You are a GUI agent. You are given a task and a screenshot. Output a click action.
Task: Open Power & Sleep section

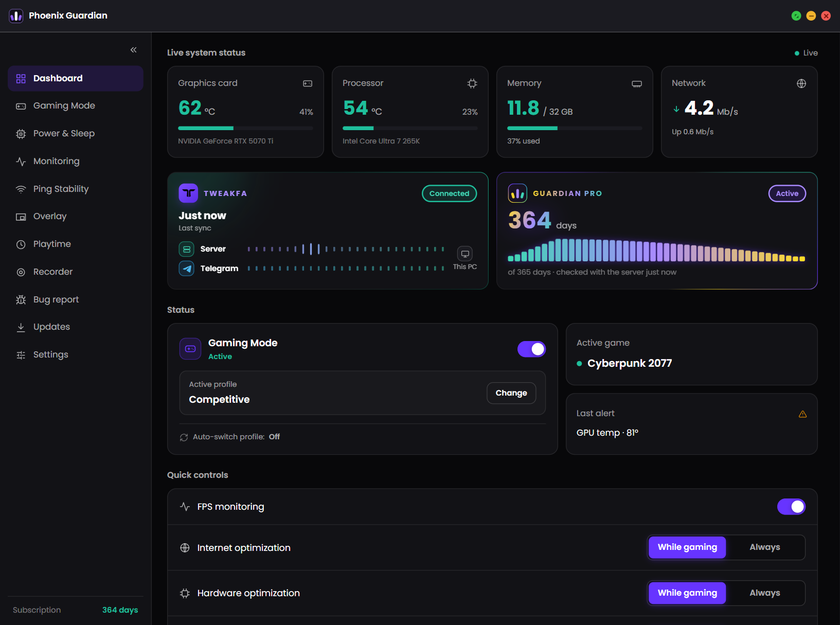click(76, 133)
